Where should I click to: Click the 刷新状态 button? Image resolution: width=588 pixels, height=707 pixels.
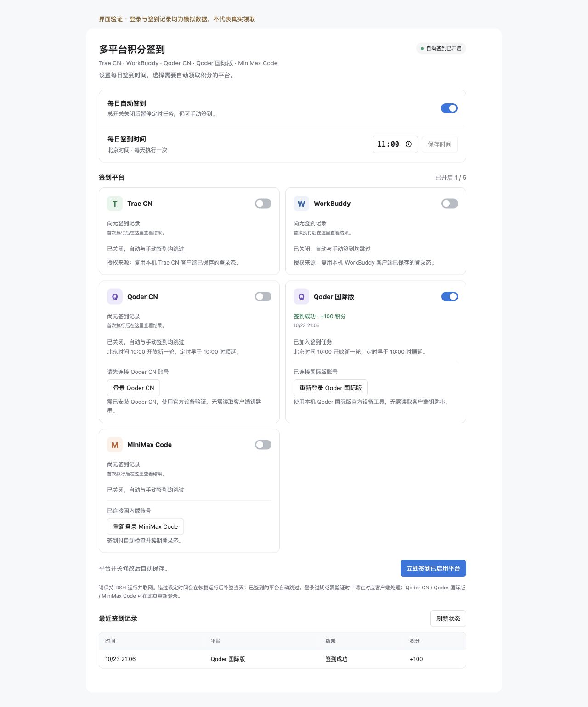pyautogui.click(x=448, y=618)
